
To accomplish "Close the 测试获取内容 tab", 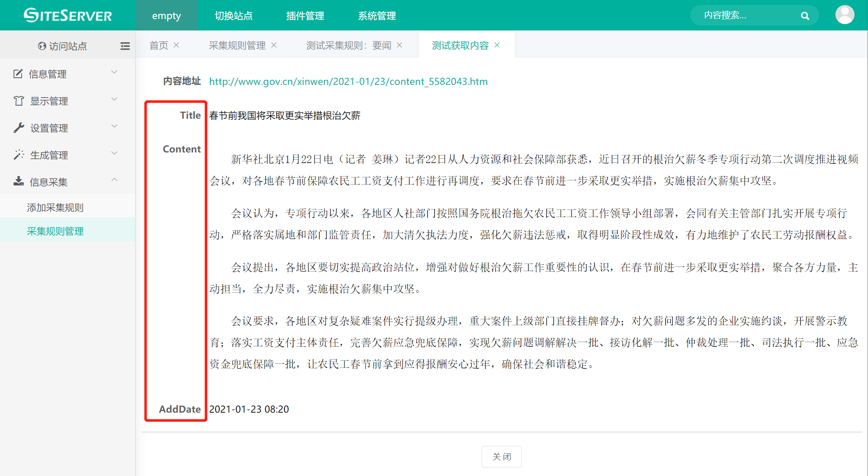I will [497, 45].
